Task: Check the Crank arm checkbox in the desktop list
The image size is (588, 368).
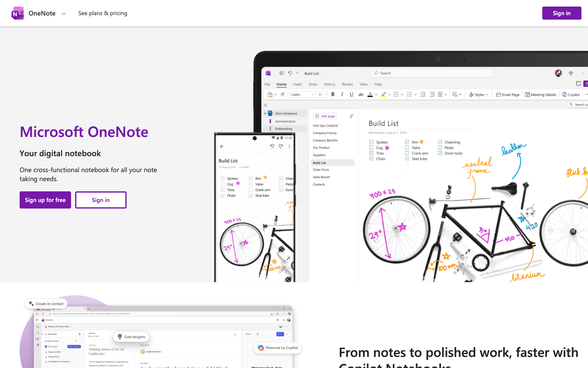Action: tap(407, 153)
